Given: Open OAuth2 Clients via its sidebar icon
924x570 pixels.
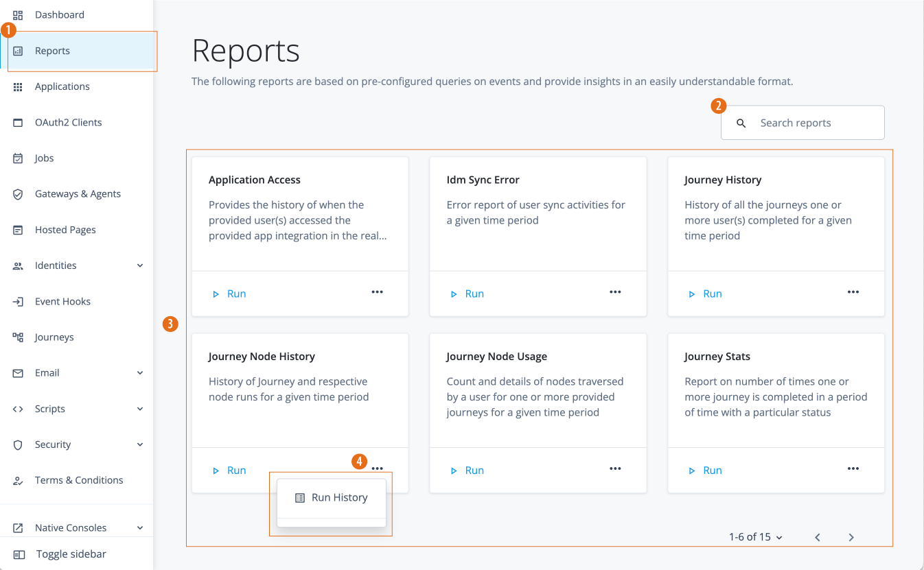Looking at the screenshot, I should tap(18, 122).
